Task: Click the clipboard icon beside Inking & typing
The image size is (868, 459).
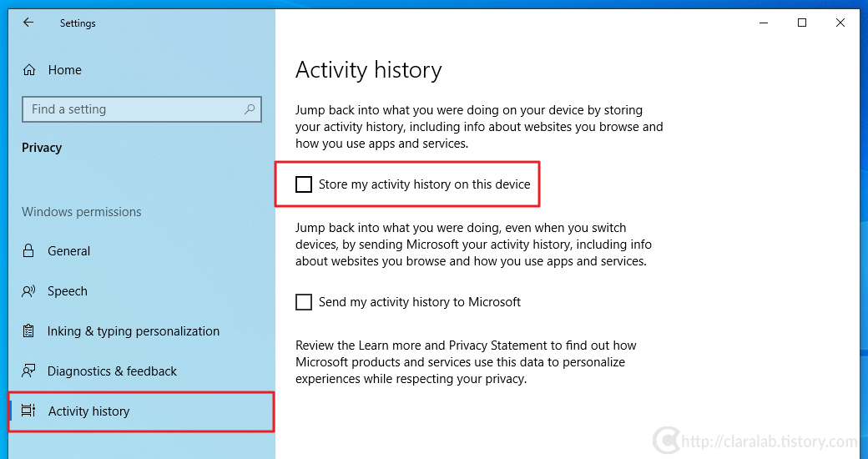Action: coord(28,331)
